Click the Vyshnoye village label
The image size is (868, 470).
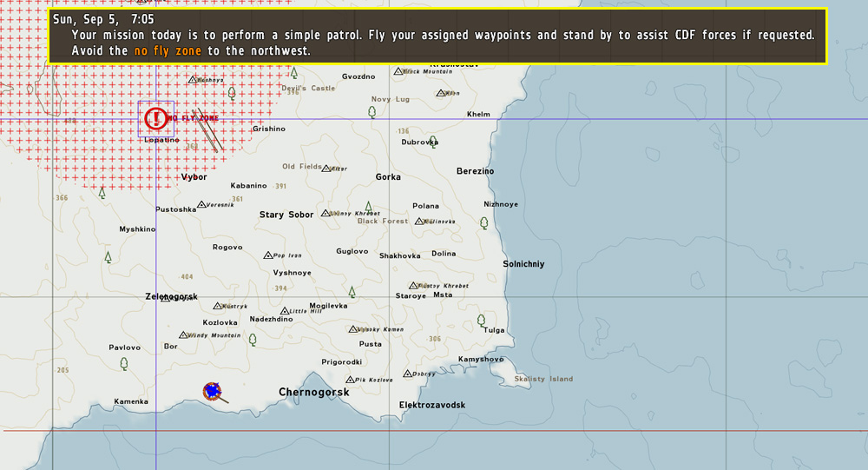[292, 273]
